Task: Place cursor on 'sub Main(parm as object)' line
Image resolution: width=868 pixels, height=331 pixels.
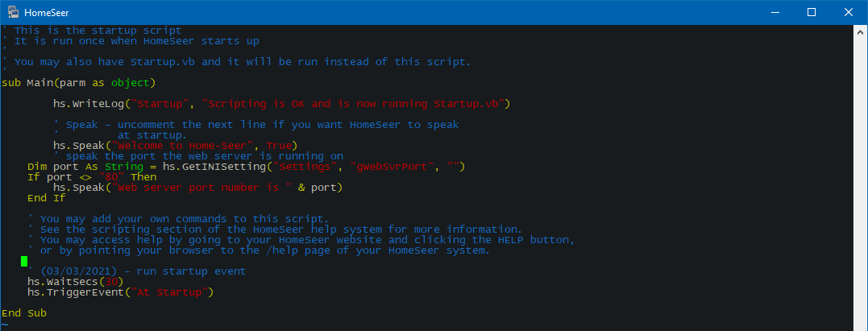Action: (79, 83)
